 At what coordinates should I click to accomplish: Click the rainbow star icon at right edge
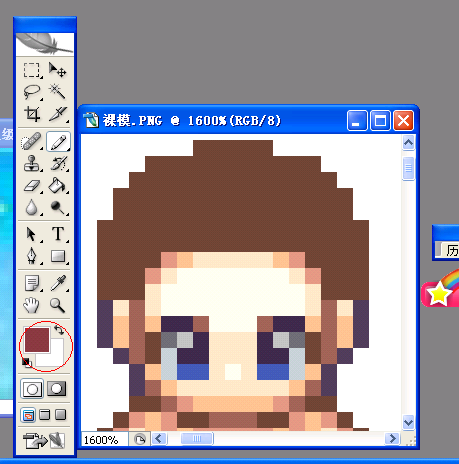[440, 289]
